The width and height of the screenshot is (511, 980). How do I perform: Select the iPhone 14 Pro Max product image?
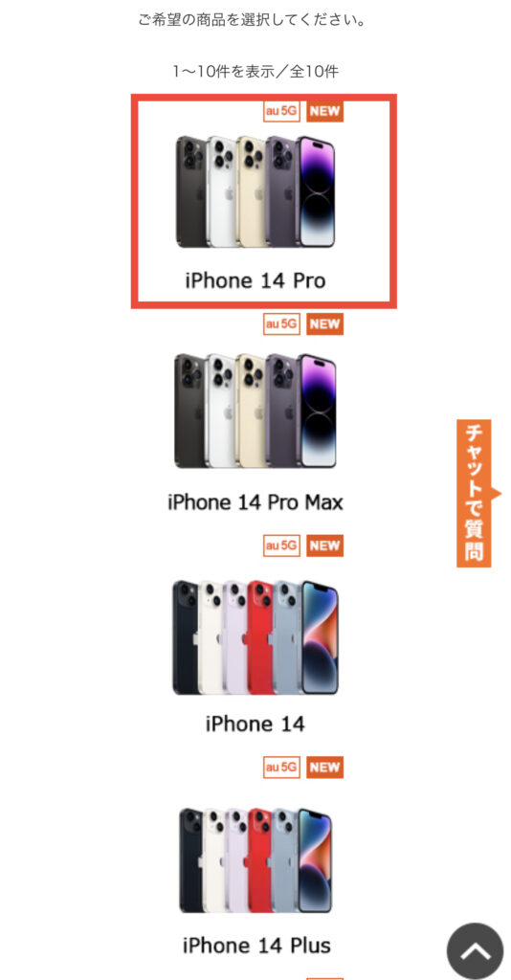click(255, 411)
